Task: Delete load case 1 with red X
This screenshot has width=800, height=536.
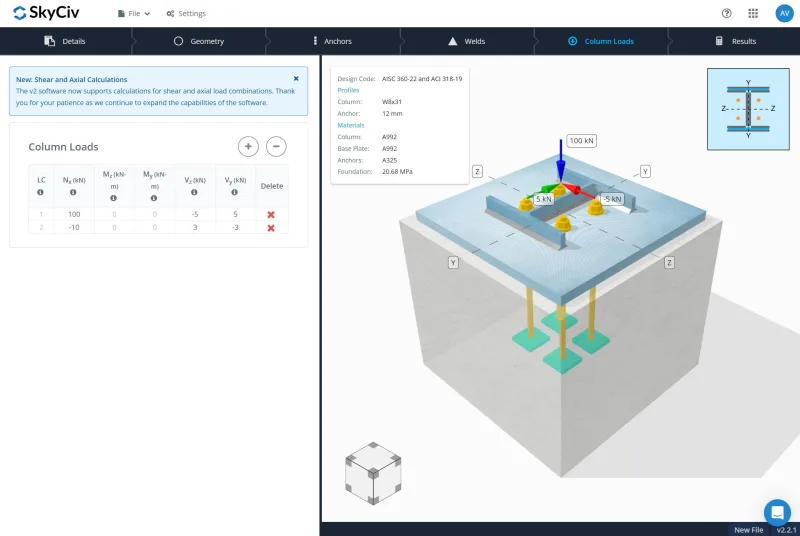Action: [x=271, y=215]
